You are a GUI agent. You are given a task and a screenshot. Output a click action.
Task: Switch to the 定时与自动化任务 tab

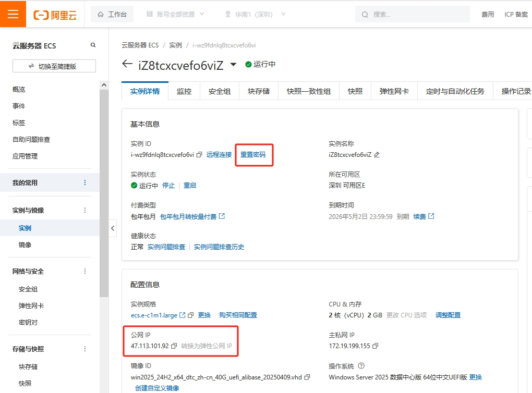point(455,91)
